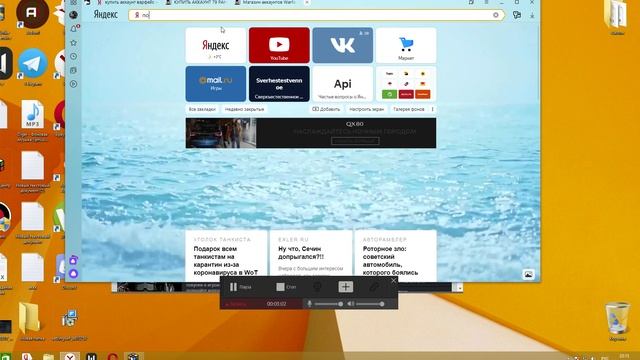This screenshot has height=360, width=640.
Task: Switch to the first browser tab about buying an account
Action: pyautogui.click(x=126, y=2)
